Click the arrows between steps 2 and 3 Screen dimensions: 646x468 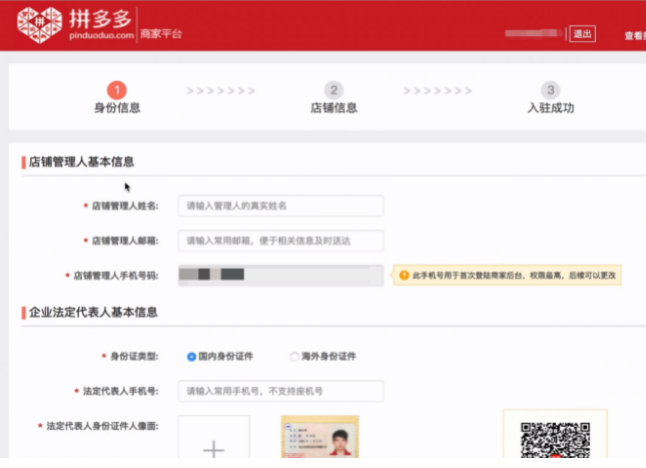point(438,91)
